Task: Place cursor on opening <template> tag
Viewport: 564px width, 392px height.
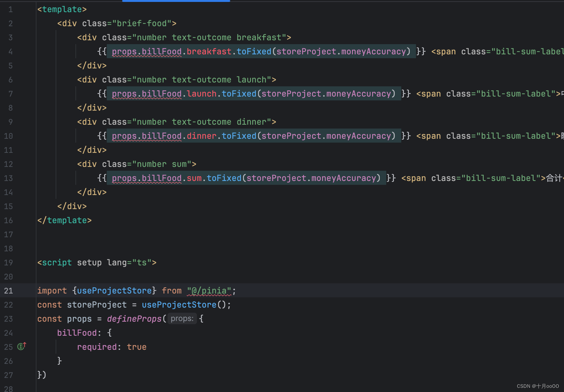Action: coord(62,9)
